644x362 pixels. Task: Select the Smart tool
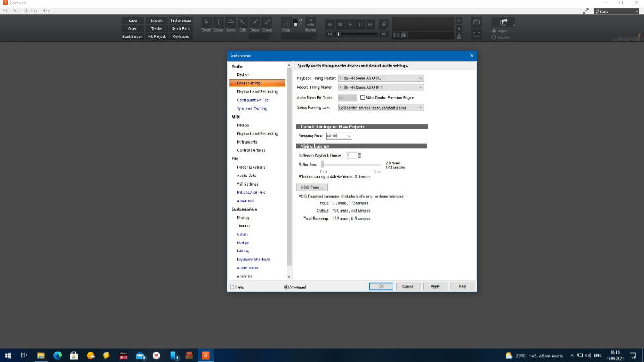click(206, 24)
